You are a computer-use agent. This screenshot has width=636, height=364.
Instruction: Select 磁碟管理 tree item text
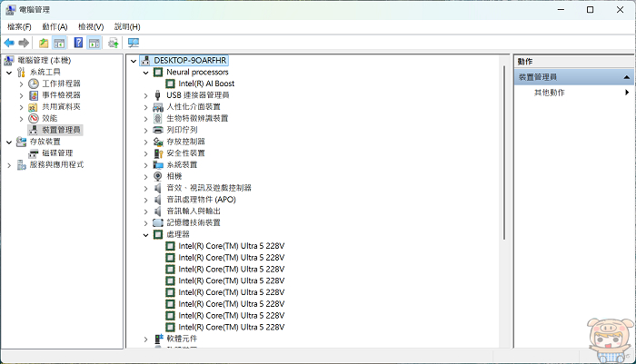[57, 153]
